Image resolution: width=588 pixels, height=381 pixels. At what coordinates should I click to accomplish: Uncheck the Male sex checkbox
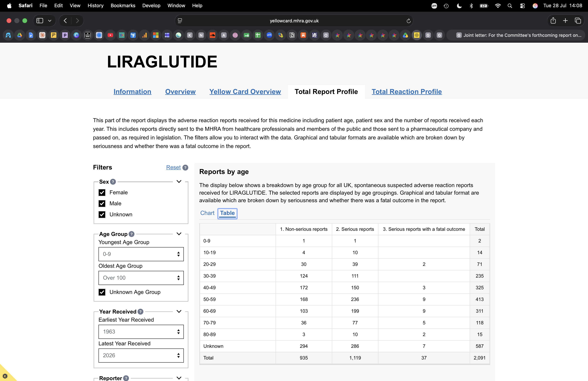coord(102,203)
